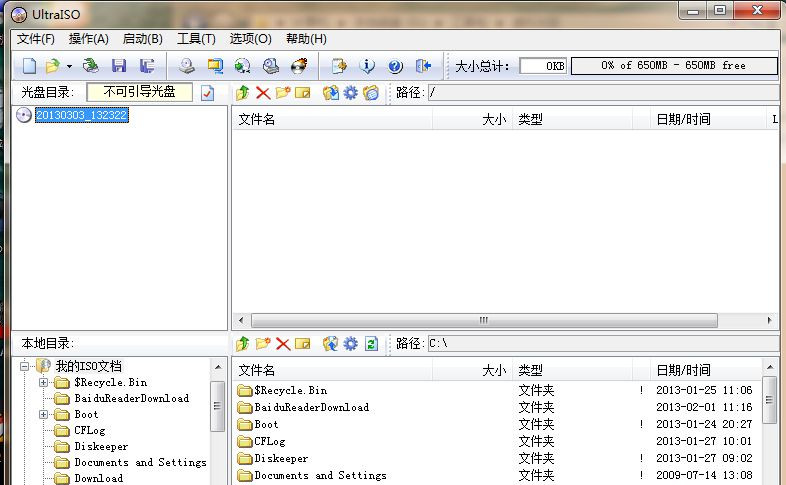This screenshot has height=485, width=786.
Task: Sort local file list by 大小 column header
Action: 472,370
